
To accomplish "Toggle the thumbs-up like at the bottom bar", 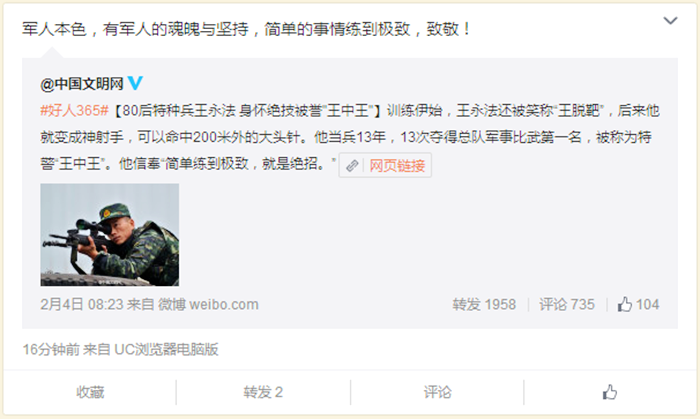I will point(610,392).
